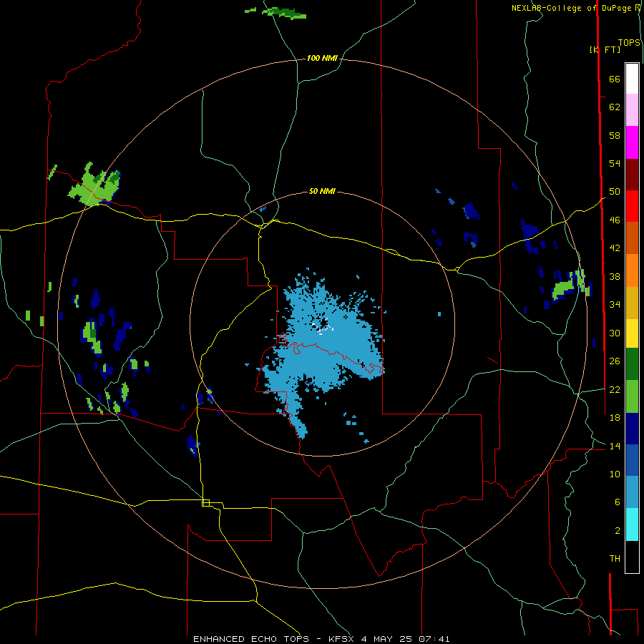The image size is (644, 644).
Task: Click the black TH threshold legend swatch
Action: [632, 557]
